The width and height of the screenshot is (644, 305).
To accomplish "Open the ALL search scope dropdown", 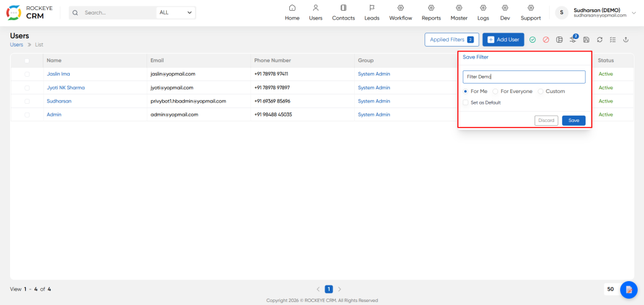I will click(176, 13).
